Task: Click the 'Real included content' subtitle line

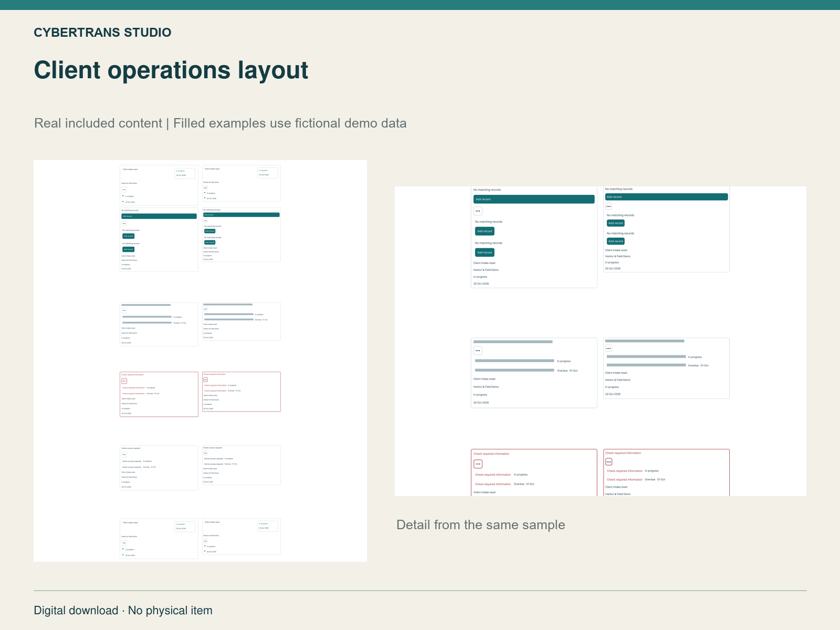Action: [220, 123]
